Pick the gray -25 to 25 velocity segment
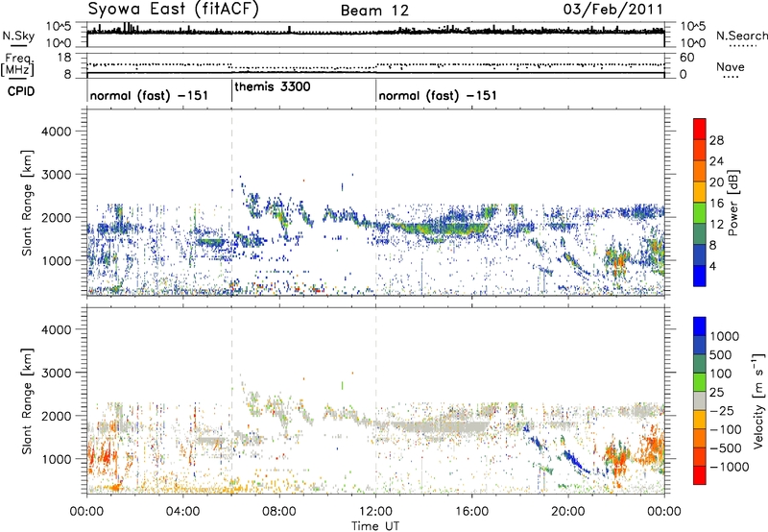 click(700, 400)
